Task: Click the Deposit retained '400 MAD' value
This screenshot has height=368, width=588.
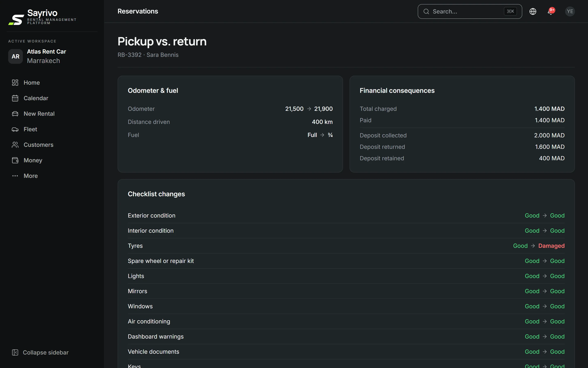Action: (x=551, y=158)
